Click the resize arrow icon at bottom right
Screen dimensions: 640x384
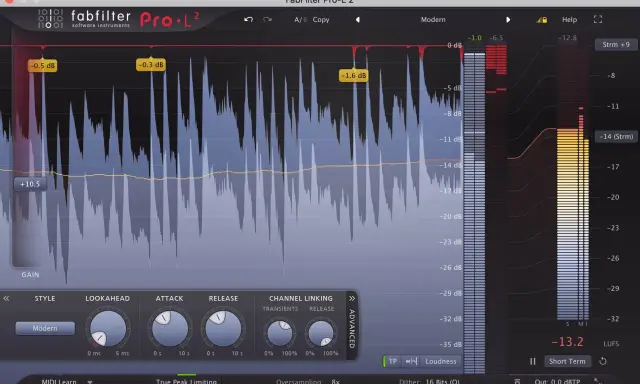click(x=598, y=381)
